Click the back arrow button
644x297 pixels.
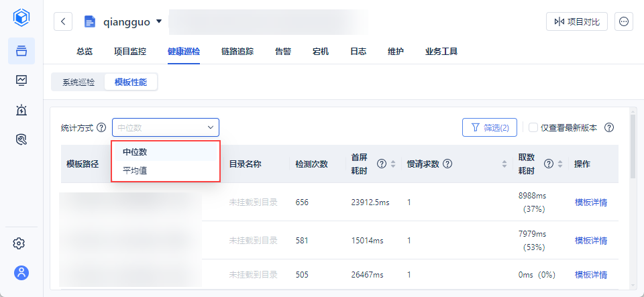coord(63,21)
